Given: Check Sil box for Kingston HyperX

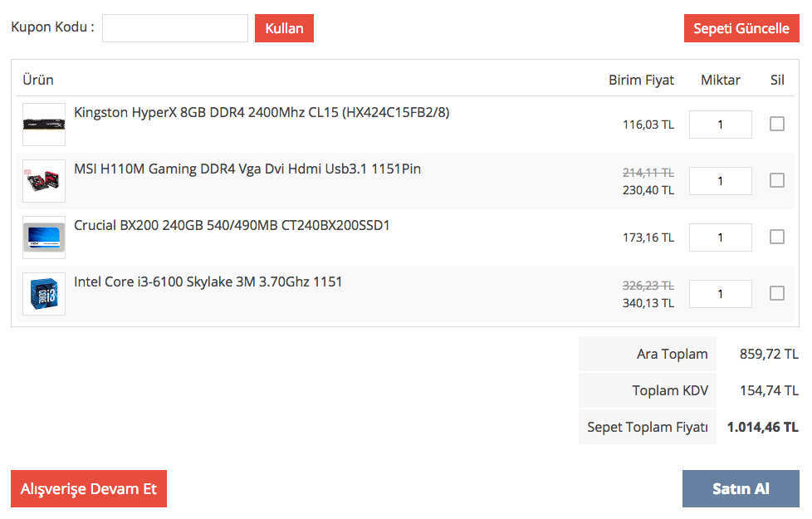Looking at the screenshot, I should point(777,124).
